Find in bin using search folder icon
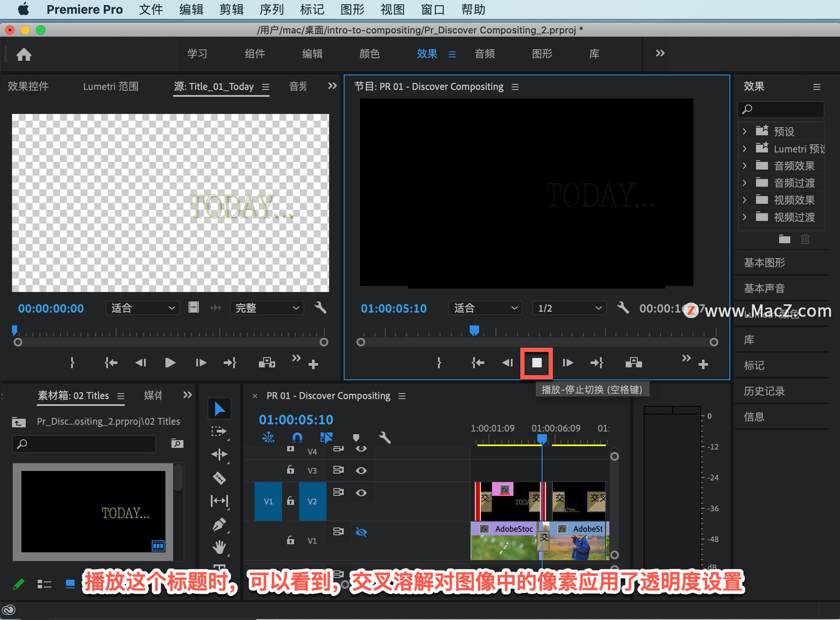This screenshot has width=840, height=620. click(x=177, y=444)
